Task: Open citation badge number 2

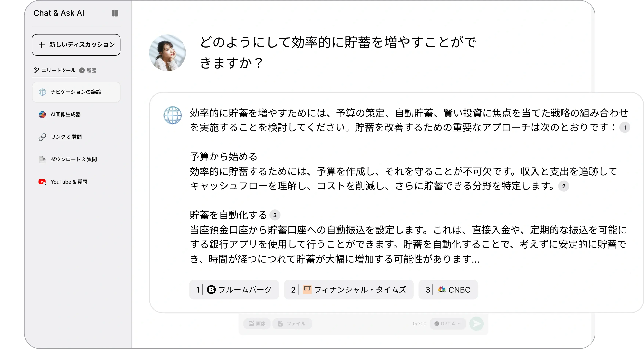Action: (x=564, y=186)
